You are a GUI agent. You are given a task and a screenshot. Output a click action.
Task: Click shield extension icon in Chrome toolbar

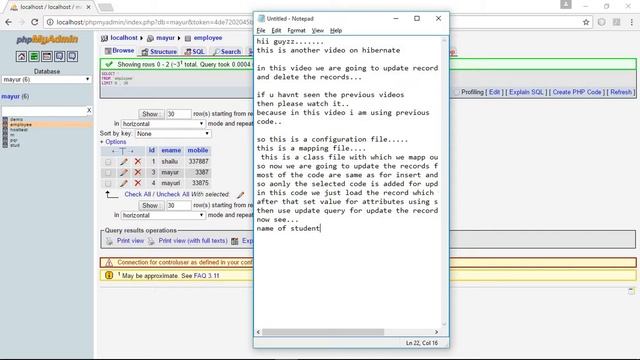(x=602, y=22)
